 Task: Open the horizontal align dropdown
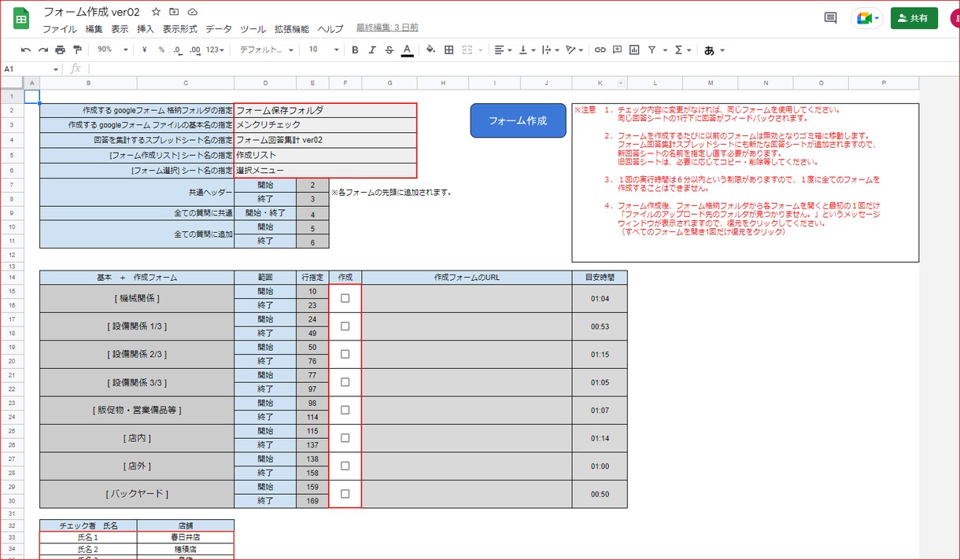pos(503,50)
